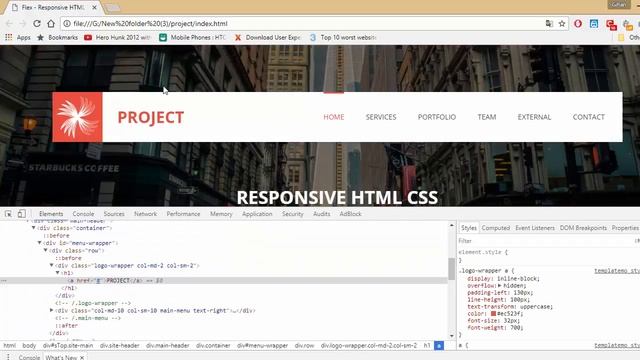Viewport: 640px width, 360px height.
Task: Open the Download User Experience bookmark
Action: (x=267, y=37)
